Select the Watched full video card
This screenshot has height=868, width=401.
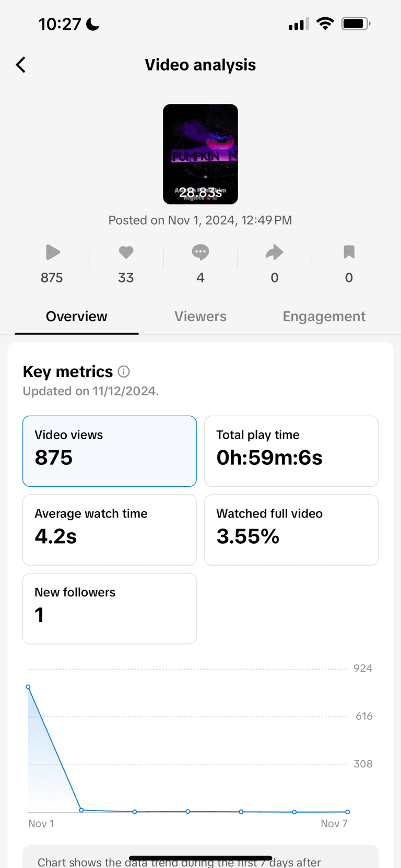point(291,530)
